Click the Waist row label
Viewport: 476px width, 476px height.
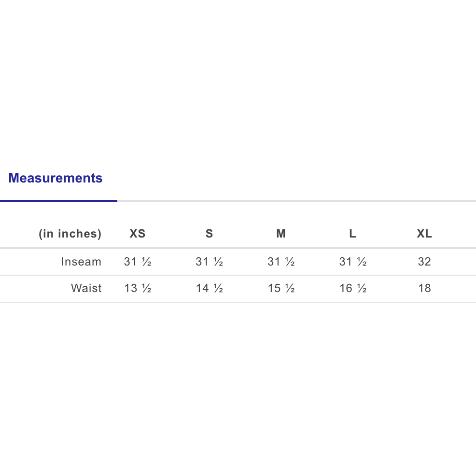[86, 288]
